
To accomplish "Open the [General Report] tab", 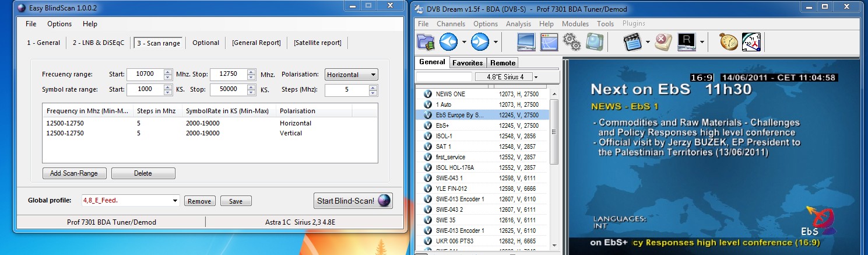I will tap(256, 43).
